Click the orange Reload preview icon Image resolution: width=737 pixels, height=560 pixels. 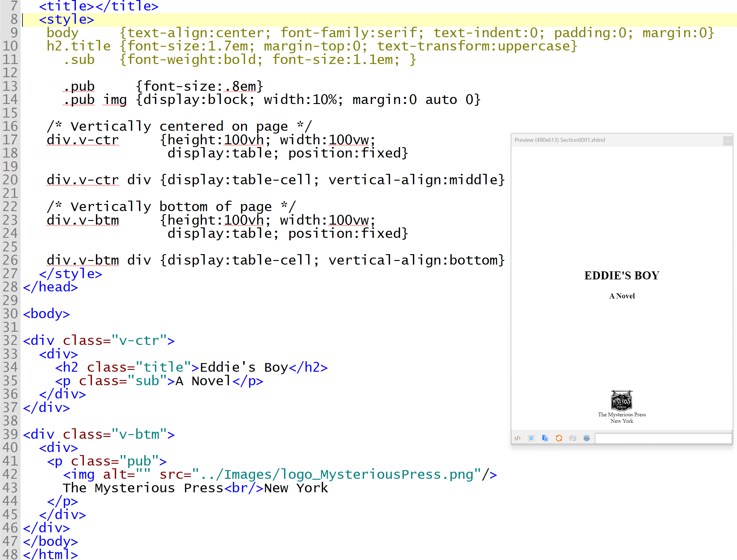pyautogui.click(x=559, y=438)
